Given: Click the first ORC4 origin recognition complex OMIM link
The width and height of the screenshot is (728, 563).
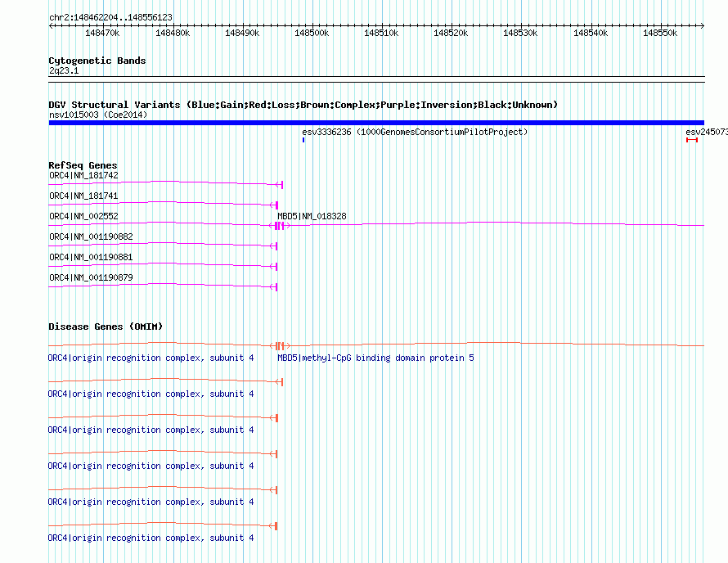Looking at the screenshot, I should click(151, 358).
